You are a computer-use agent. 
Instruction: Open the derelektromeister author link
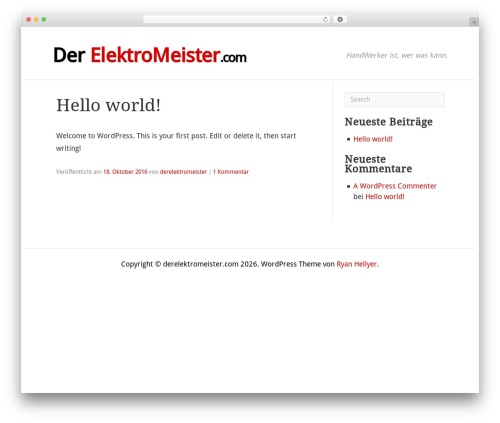coord(183,172)
